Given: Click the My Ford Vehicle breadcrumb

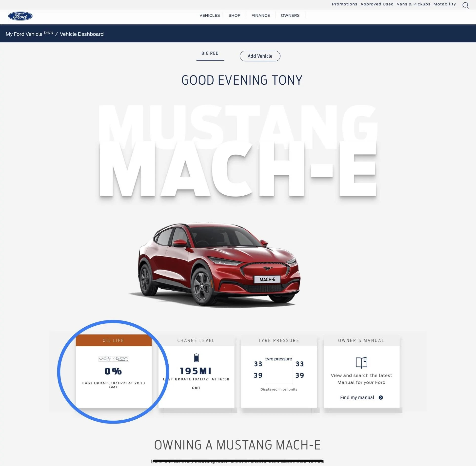Looking at the screenshot, I should click(29, 34).
